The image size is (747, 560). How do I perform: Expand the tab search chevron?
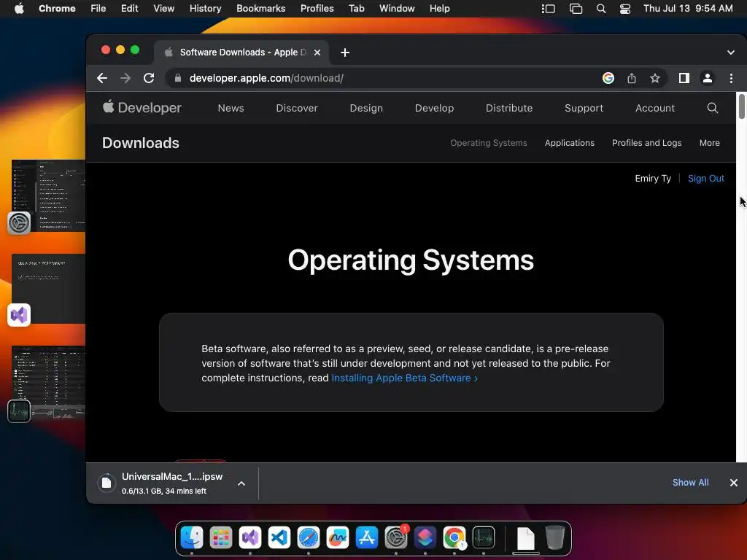(x=731, y=52)
